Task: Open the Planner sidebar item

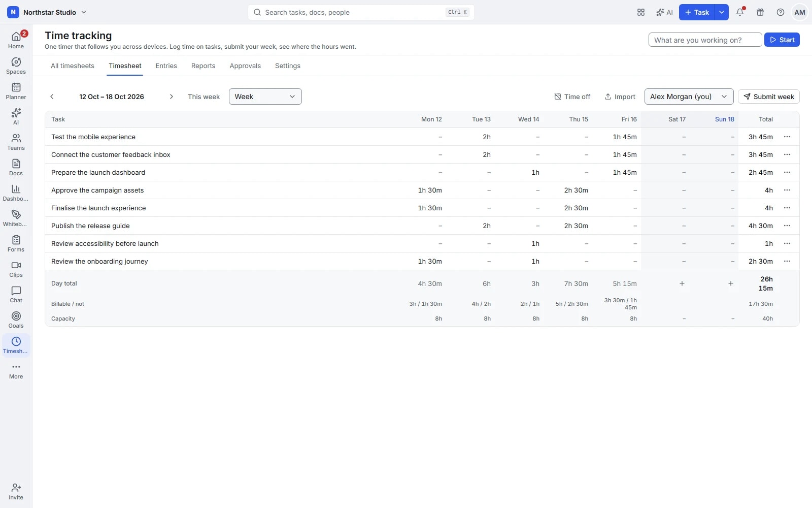Action: 16,91
